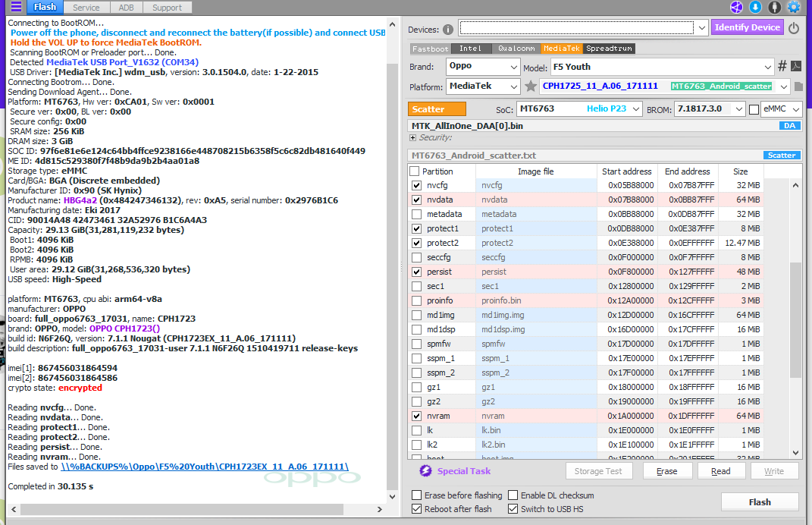Image resolution: width=812 pixels, height=525 pixels.
Task: Click the log horizontal scrollbar thumb
Action: (x=182, y=510)
